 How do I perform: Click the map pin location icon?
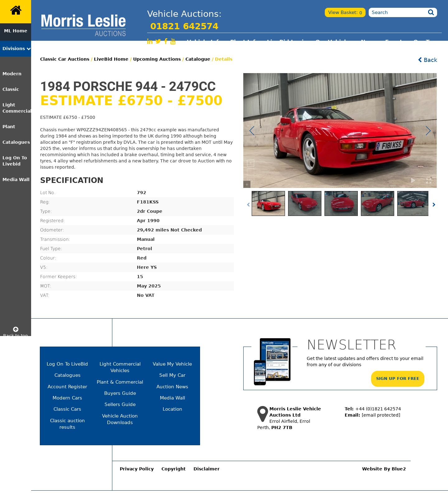pyautogui.click(x=263, y=414)
